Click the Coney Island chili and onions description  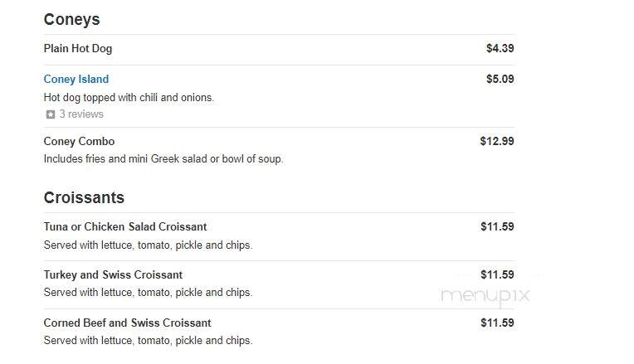click(x=129, y=97)
